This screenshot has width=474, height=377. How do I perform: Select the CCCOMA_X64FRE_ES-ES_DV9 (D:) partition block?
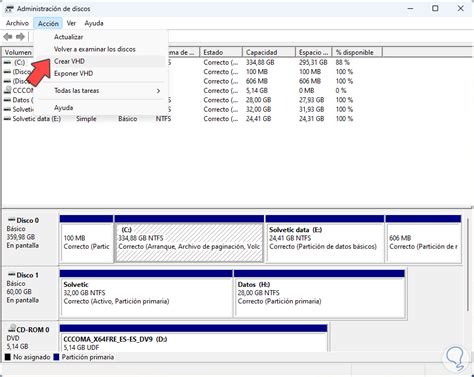pos(193,338)
